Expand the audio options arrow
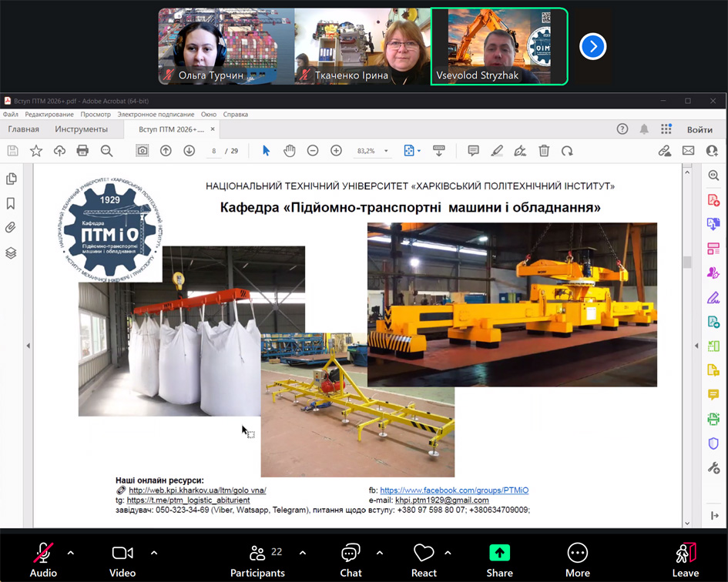This screenshot has width=728, height=582. pos(71,553)
